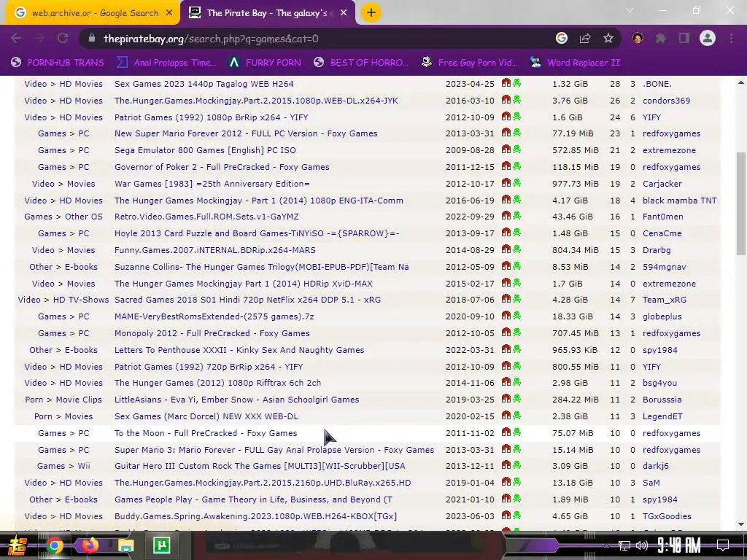Open the Games > Other OS category link

click(x=63, y=217)
